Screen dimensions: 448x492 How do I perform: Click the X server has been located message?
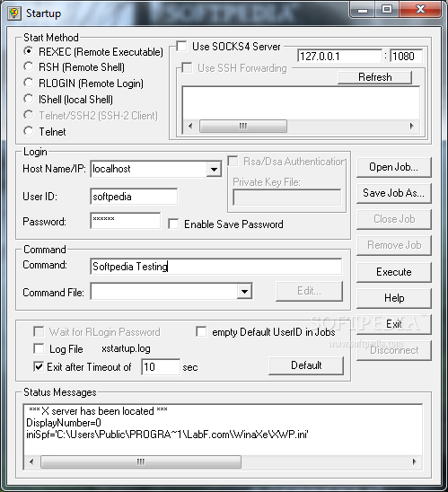(98, 410)
